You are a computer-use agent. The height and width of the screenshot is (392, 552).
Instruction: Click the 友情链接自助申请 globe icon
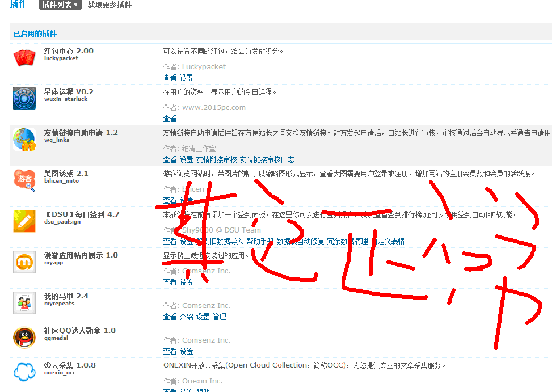tap(24, 140)
